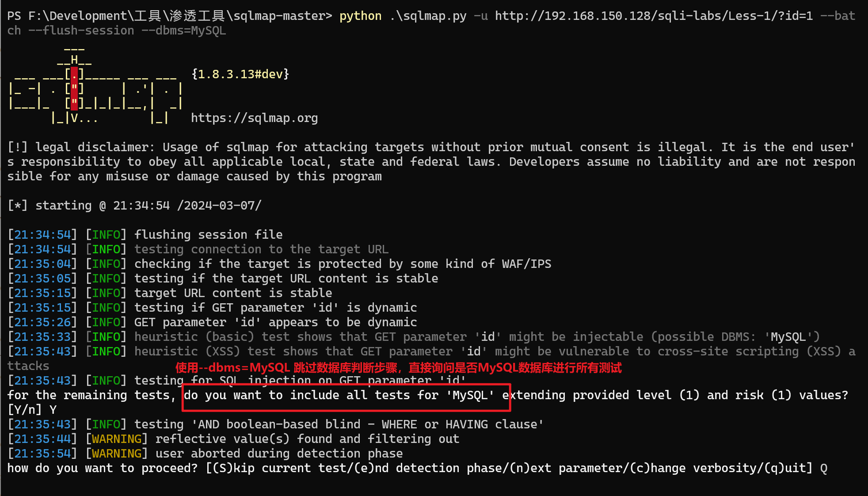The image size is (868, 496).
Task: Click the green INFO tag for WAF/IPS check
Action: 106,264
